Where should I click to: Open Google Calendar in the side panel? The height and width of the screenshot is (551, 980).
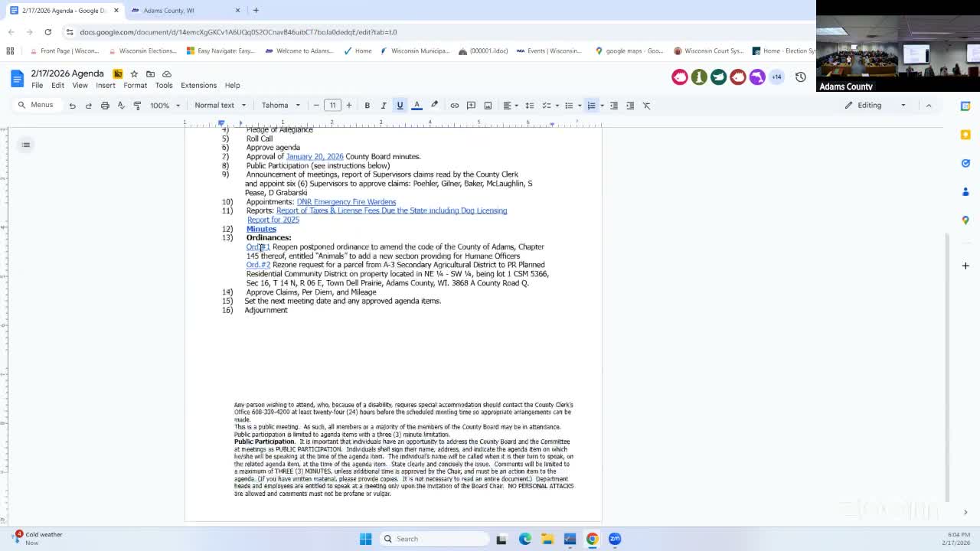965,106
